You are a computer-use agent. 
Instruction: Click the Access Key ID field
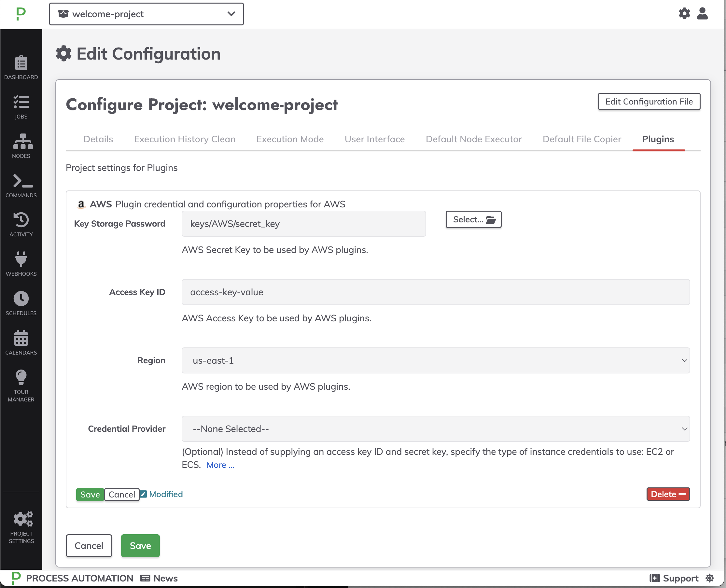click(x=436, y=292)
